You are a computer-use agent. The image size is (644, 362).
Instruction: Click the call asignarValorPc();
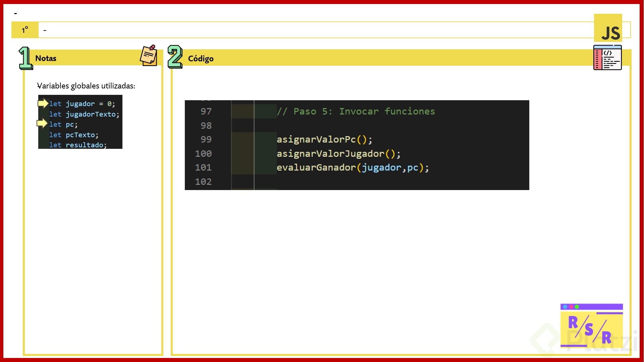[324, 139]
